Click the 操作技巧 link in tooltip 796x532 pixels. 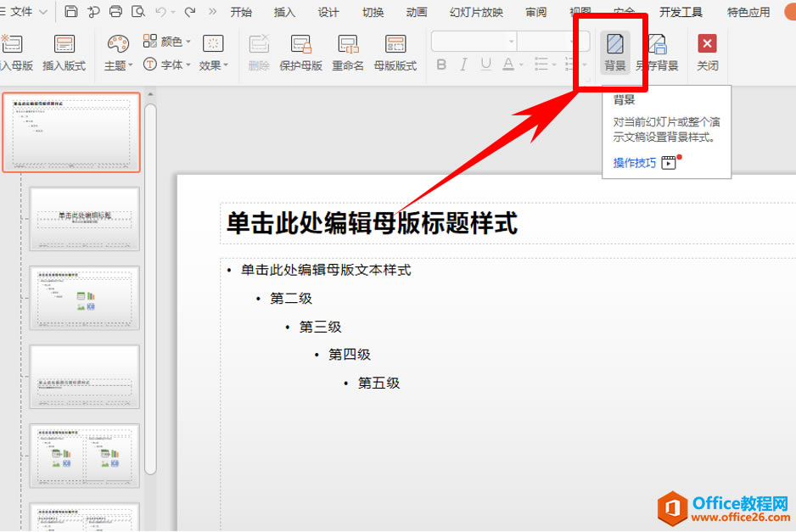[x=635, y=162]
